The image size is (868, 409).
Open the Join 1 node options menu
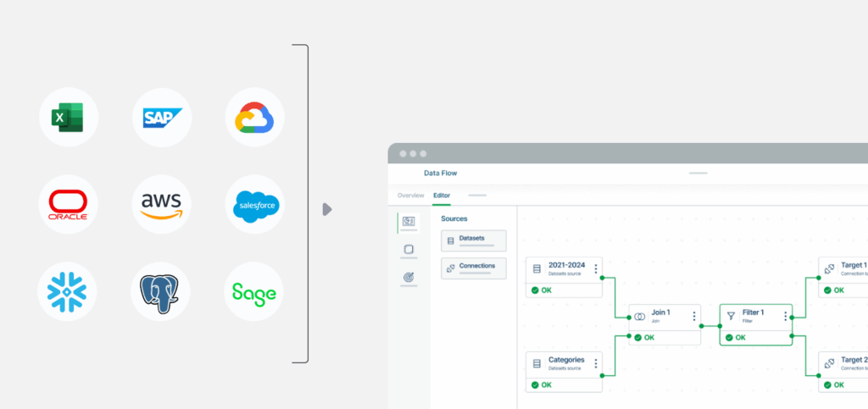[693, 316]
